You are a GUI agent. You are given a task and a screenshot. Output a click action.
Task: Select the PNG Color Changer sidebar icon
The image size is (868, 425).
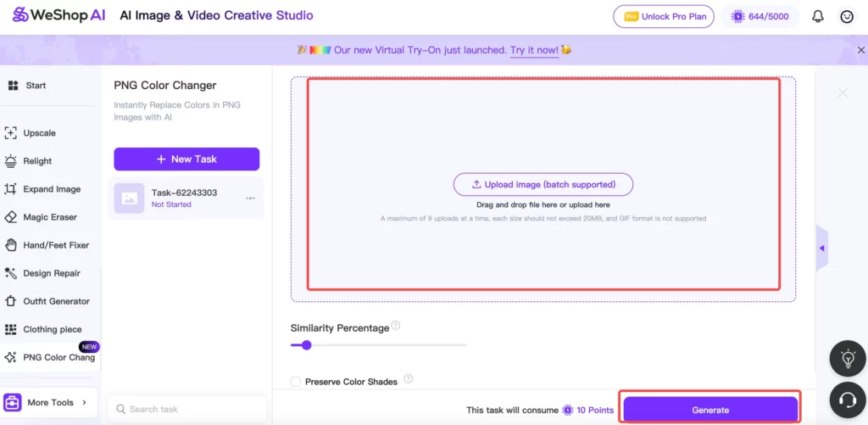[10, 357]
